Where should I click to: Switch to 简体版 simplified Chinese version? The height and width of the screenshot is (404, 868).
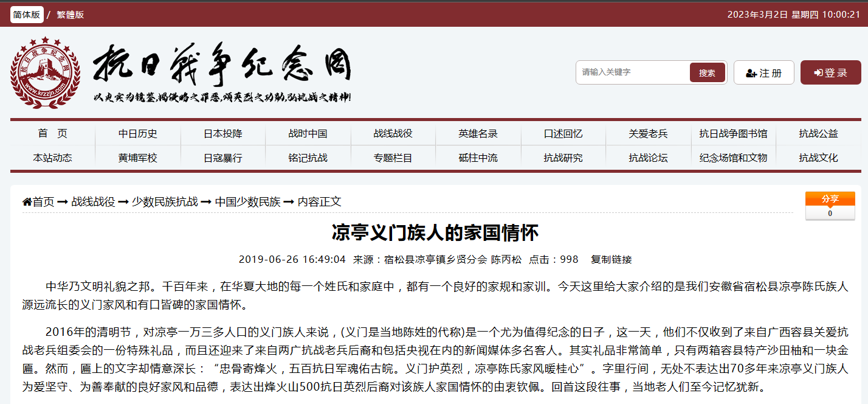(27, 15)
